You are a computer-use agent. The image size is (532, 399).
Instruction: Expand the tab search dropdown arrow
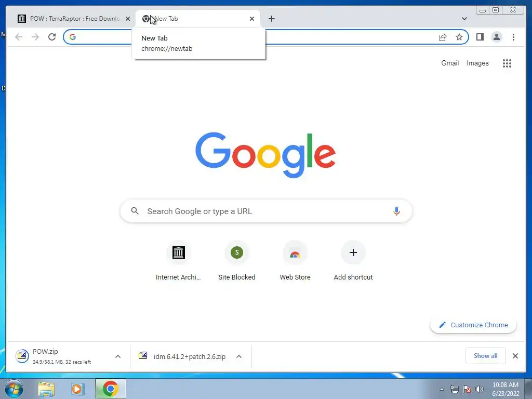point(464,19)
